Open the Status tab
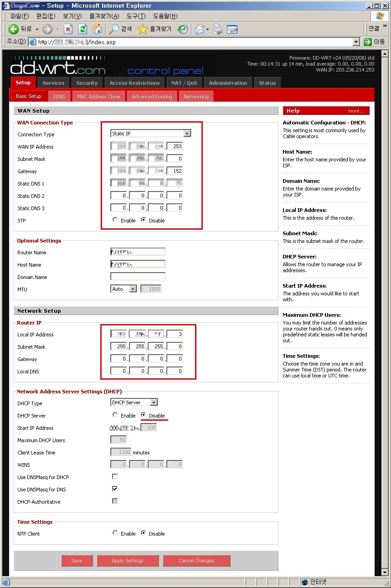 268,83
